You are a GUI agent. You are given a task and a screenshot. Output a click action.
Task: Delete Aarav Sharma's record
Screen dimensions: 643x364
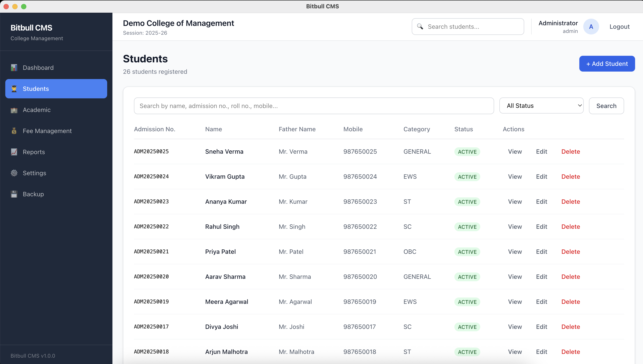[571, 277]
